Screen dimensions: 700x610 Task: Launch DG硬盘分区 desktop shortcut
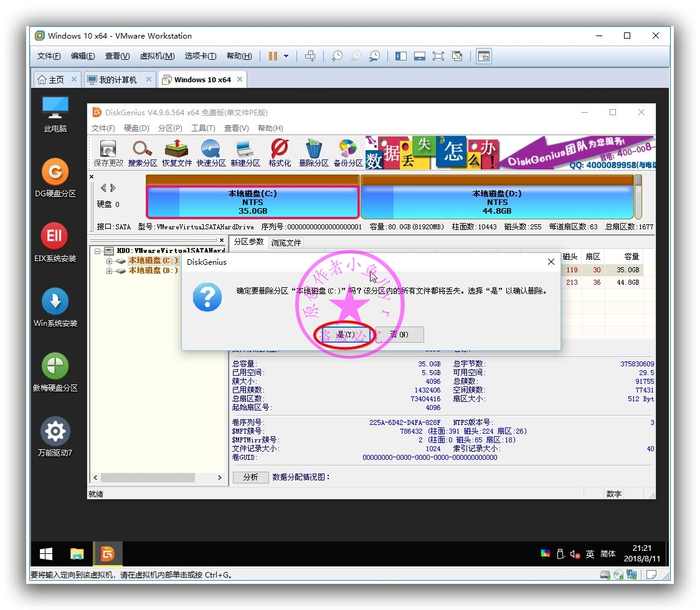(55, 178)
